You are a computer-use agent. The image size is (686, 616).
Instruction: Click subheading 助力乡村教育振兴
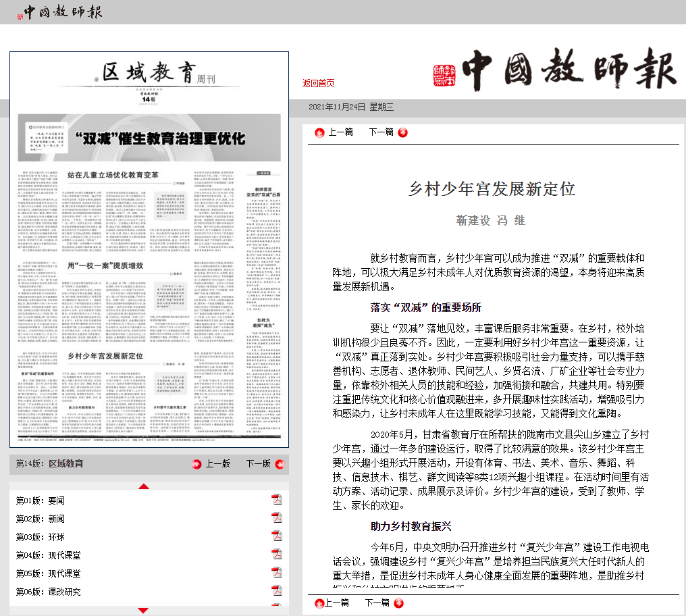pyautogui.click(x=411, y=527)
